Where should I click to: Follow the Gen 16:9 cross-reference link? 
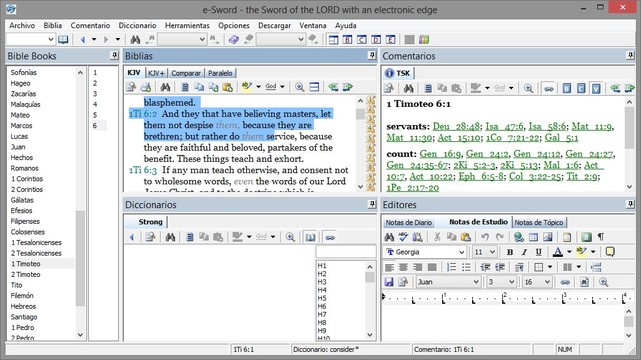(440, 154)
